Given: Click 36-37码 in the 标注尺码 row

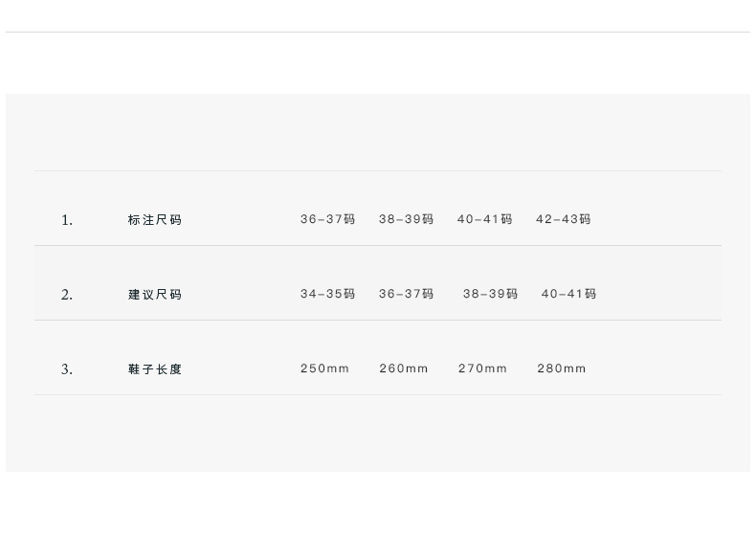Looking at the screenshot, I should point(327,219).
